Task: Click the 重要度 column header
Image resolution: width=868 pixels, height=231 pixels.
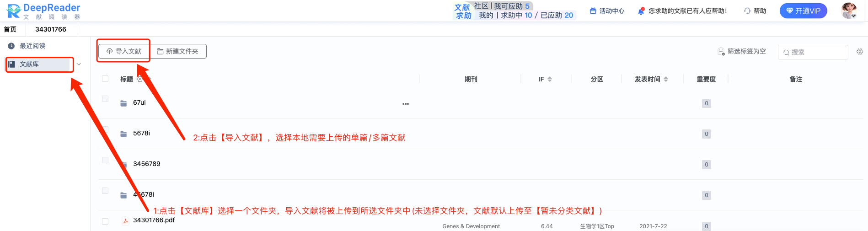Action: (x=706, y=79)
